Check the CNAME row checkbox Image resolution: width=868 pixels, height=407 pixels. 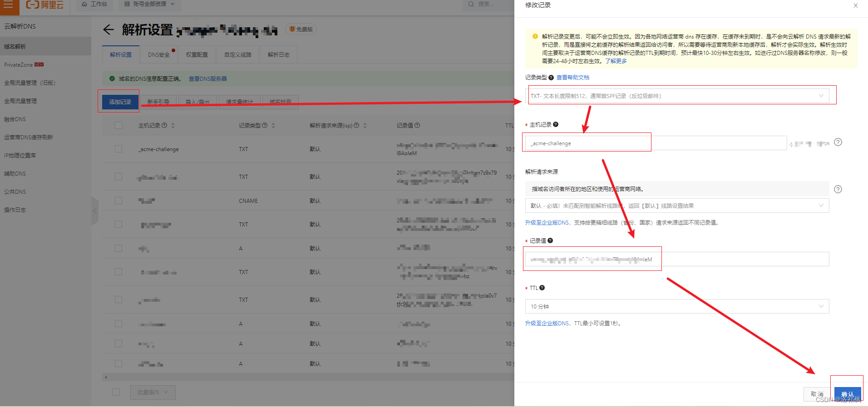(118, 201)
